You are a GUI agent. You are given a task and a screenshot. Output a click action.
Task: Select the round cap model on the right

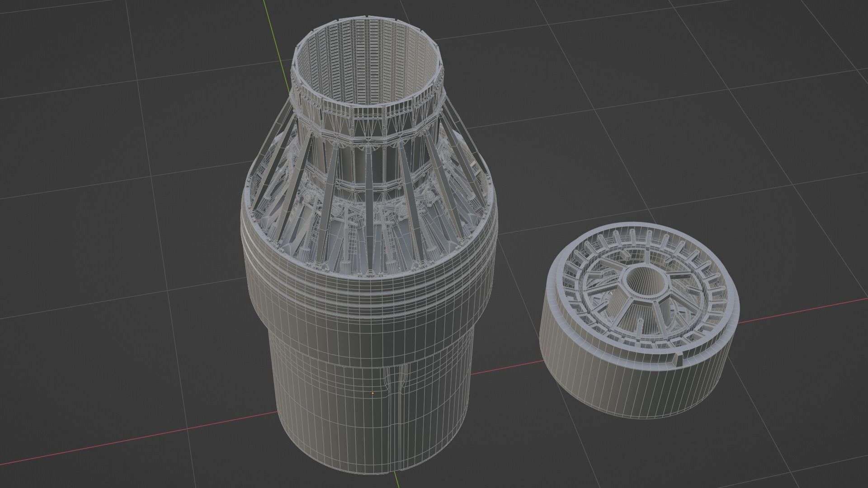[x=639, y=319]
